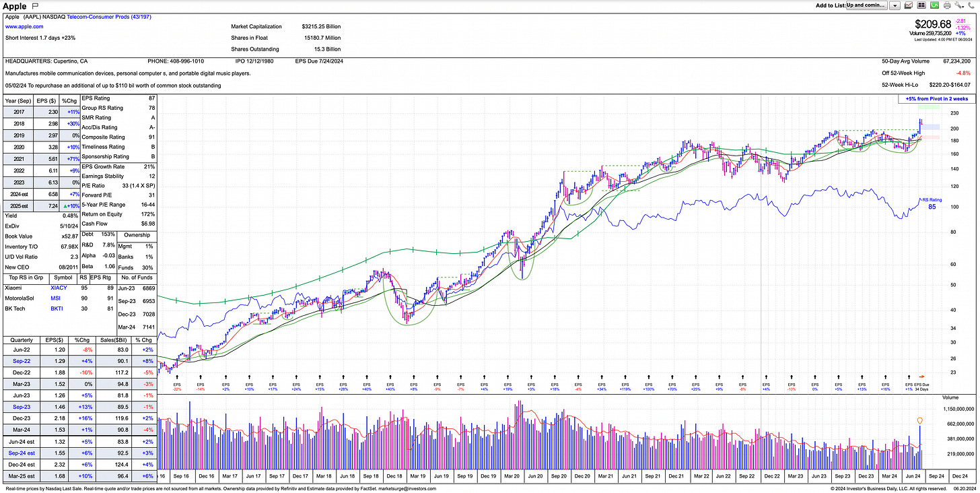Viewport: 980px width, 493px height.
Task: Click the 'Year (Sep)' column header
Action: 19,100
